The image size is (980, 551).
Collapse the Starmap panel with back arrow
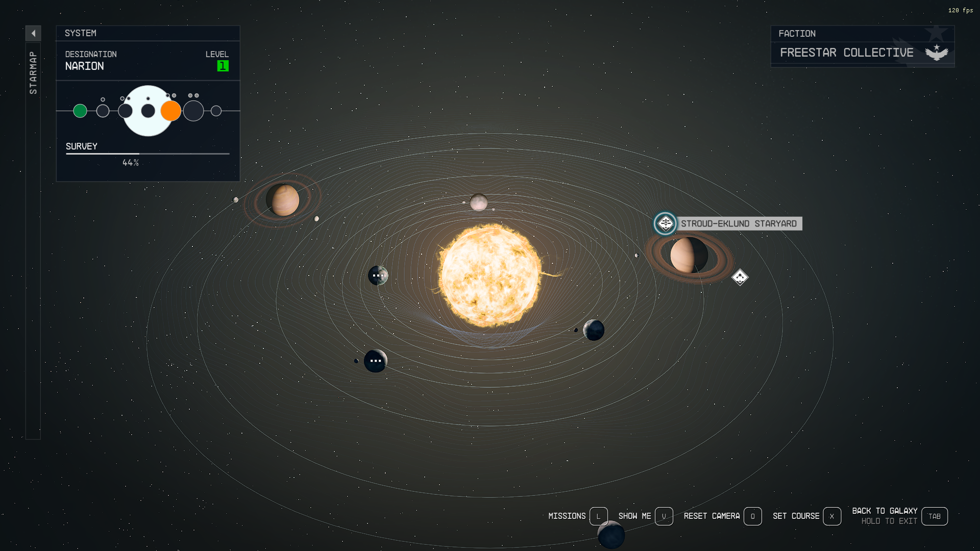[x=33, y=33]
